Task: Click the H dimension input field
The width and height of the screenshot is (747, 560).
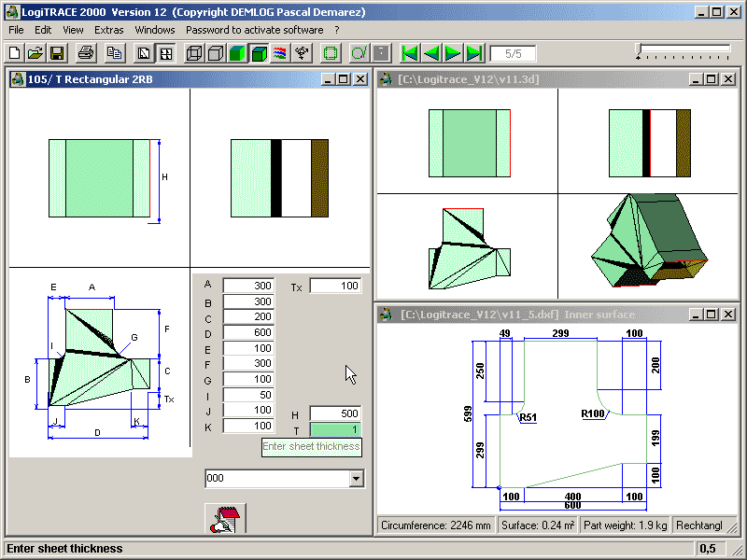Action: click(334, 413)
